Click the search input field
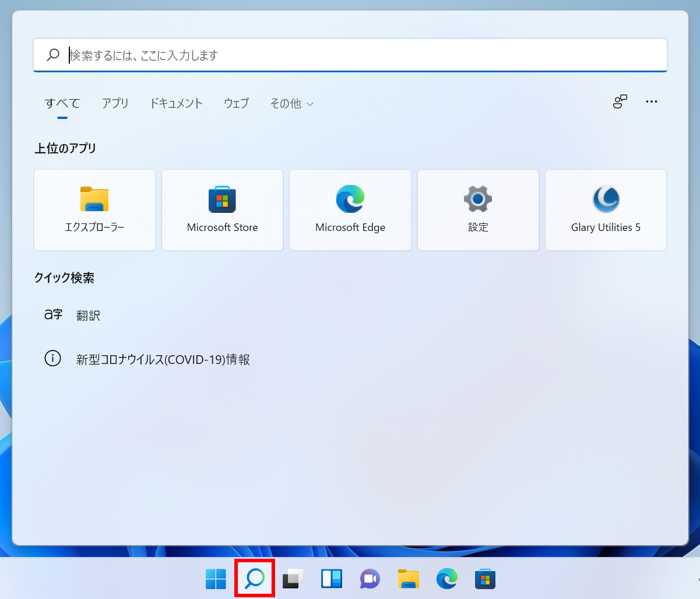 (x=350, y=55)
